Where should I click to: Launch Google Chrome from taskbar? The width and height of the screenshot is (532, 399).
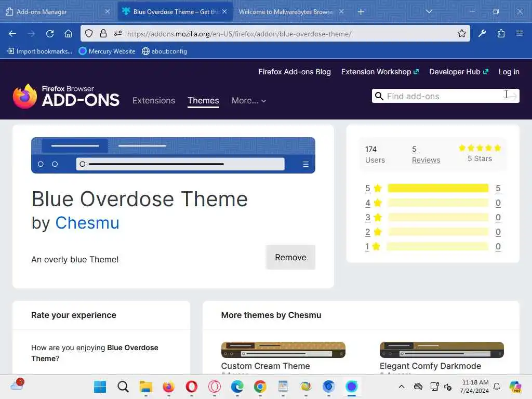(x=260, y=387)
